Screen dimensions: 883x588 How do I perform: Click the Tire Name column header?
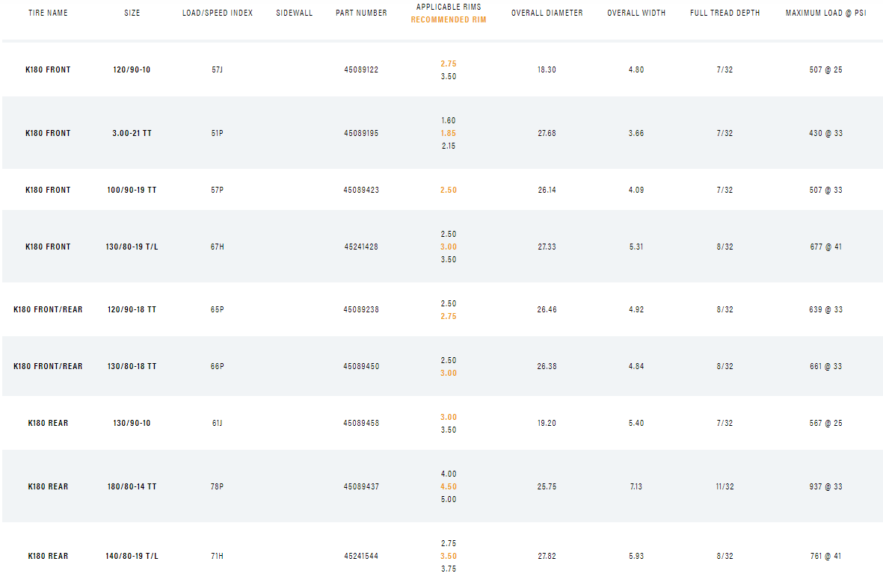(x=48, y=13)
